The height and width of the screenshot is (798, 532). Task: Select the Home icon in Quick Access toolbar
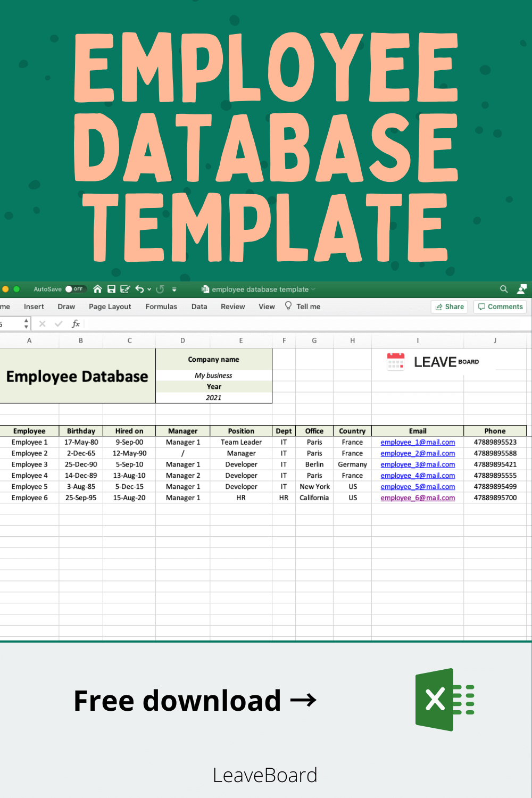pos(98,289)
